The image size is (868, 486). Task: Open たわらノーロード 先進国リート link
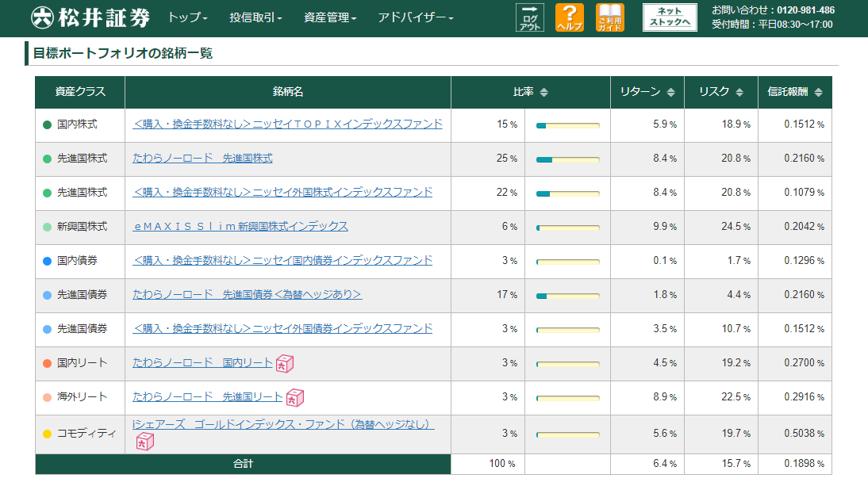coord(208,397)
